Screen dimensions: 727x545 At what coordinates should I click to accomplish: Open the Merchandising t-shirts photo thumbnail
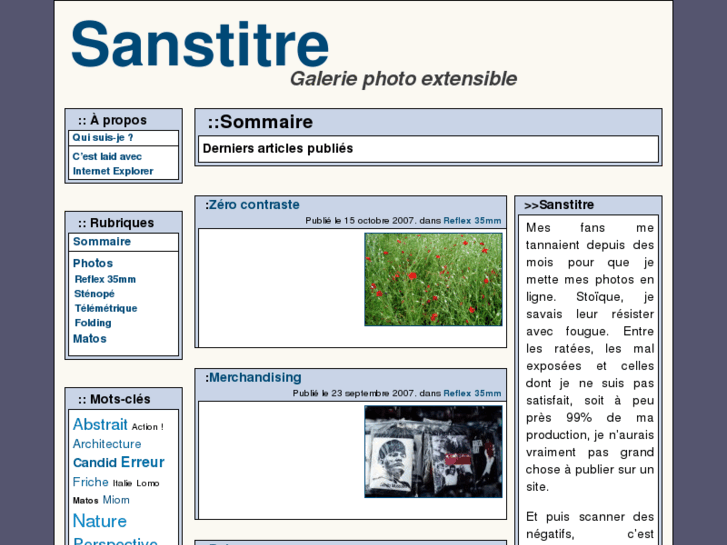(x=433, y=452)
